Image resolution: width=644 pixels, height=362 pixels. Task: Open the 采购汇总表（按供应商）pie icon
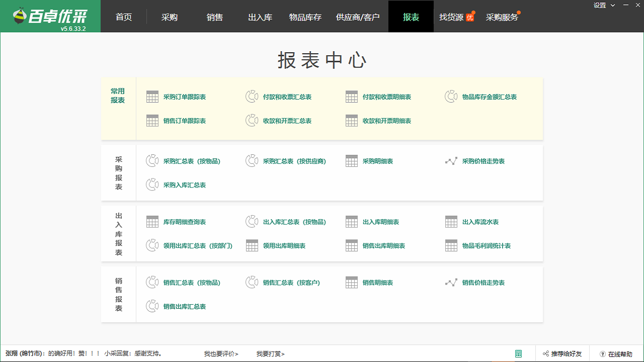tap(252, 161)
